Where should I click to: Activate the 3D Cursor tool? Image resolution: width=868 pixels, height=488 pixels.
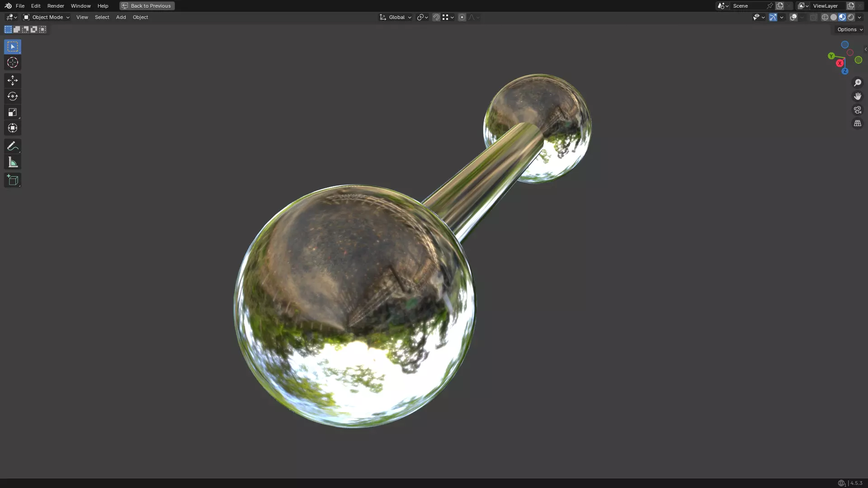13,62
